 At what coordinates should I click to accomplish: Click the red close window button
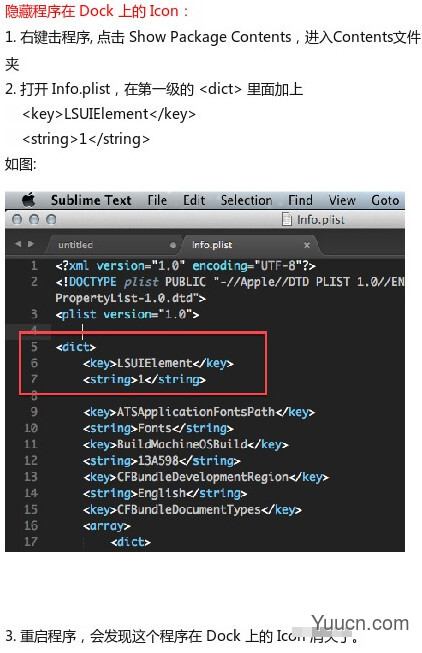point(17,219)
